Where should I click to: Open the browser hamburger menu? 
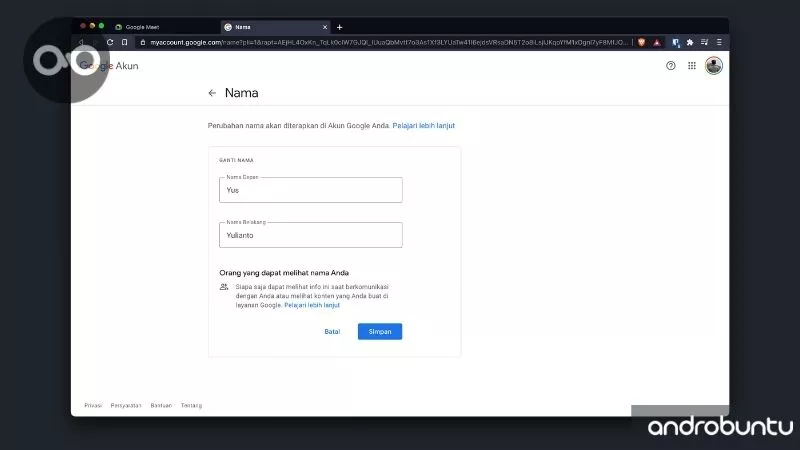pos(719,42)
